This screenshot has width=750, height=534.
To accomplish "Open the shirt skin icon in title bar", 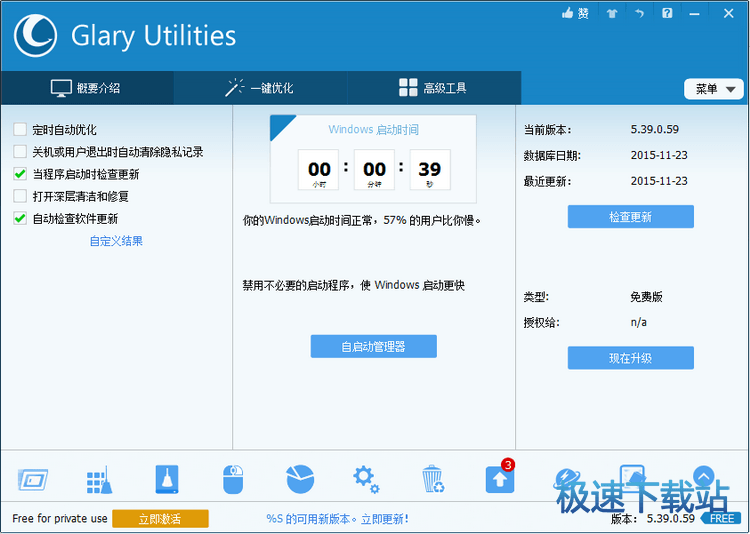I will [x=612, y=13].
